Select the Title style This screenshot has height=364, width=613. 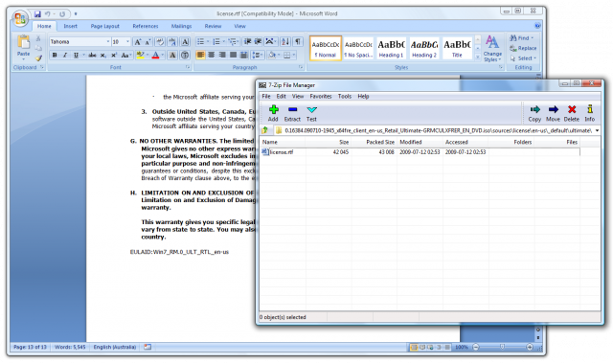coord(457,48)
